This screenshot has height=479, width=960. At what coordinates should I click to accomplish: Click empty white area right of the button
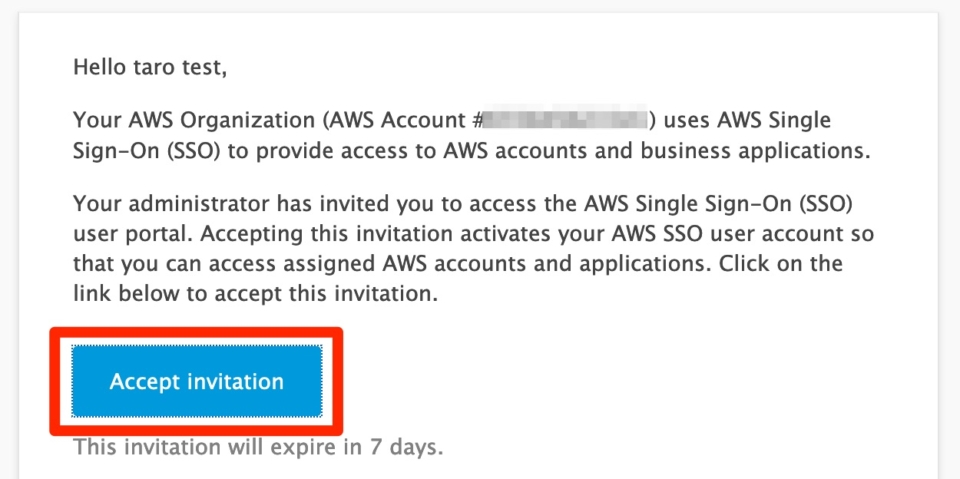pyautogui.click(x=612, y=381)
